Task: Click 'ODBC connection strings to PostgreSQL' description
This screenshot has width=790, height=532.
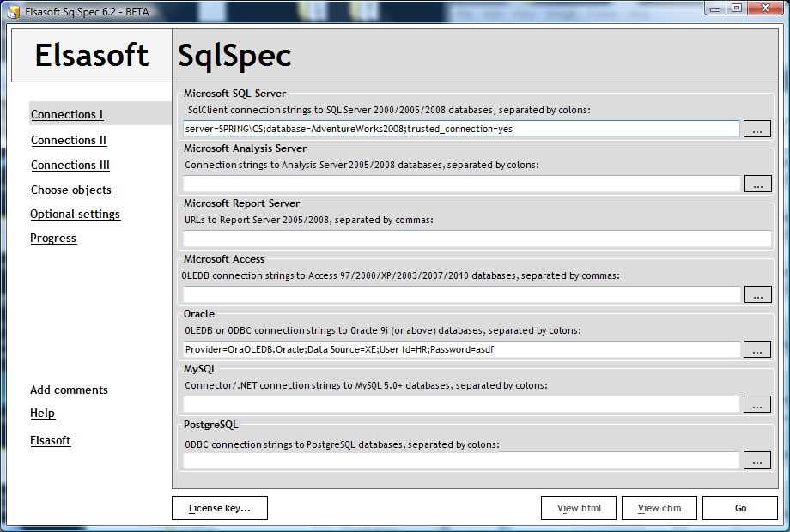Action: coord(342,445)
